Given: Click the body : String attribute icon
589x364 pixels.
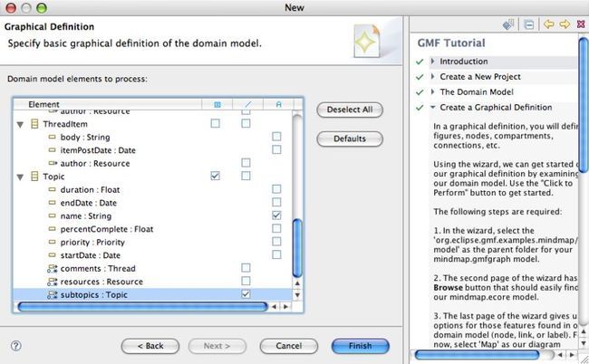Looking at the screenshot, I should click(x=53, y=138).
